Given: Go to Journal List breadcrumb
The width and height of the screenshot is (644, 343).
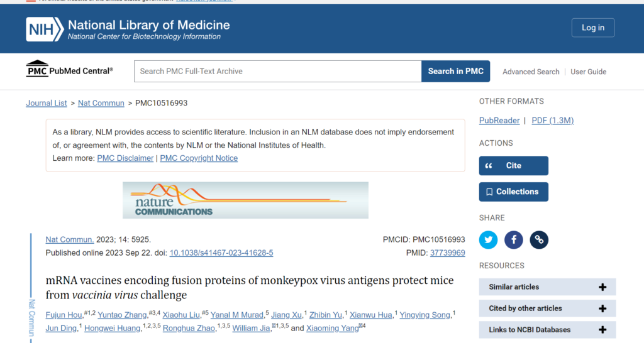Looking at the screenshot, I should click(x=47, y=103).
